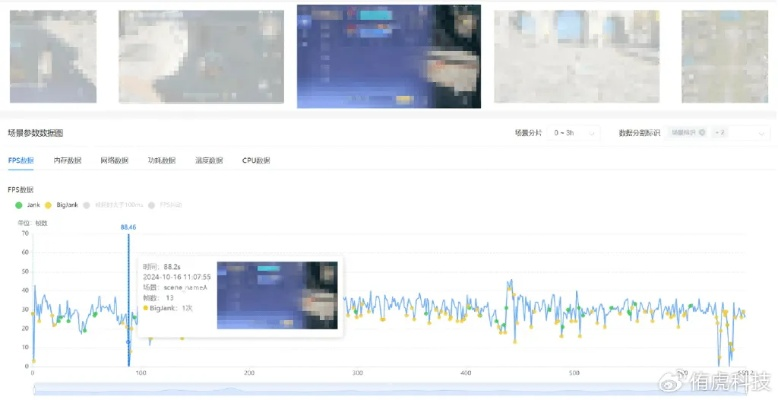
Task: Select the 网络数据 tab
Action: [114, 160]
